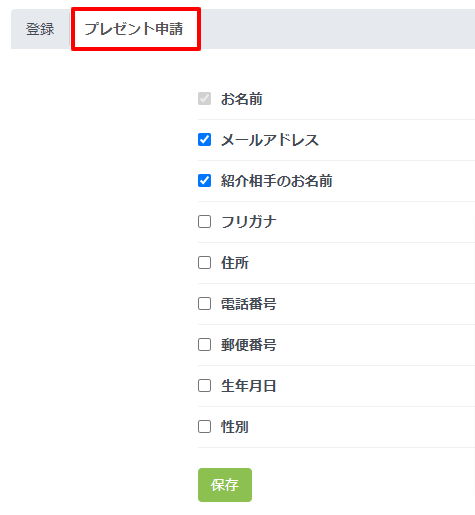This screenshot has width=475, height=515.
Task: Uncheck the メールアドレス checkbox
Action: click(x=204, y=140)
